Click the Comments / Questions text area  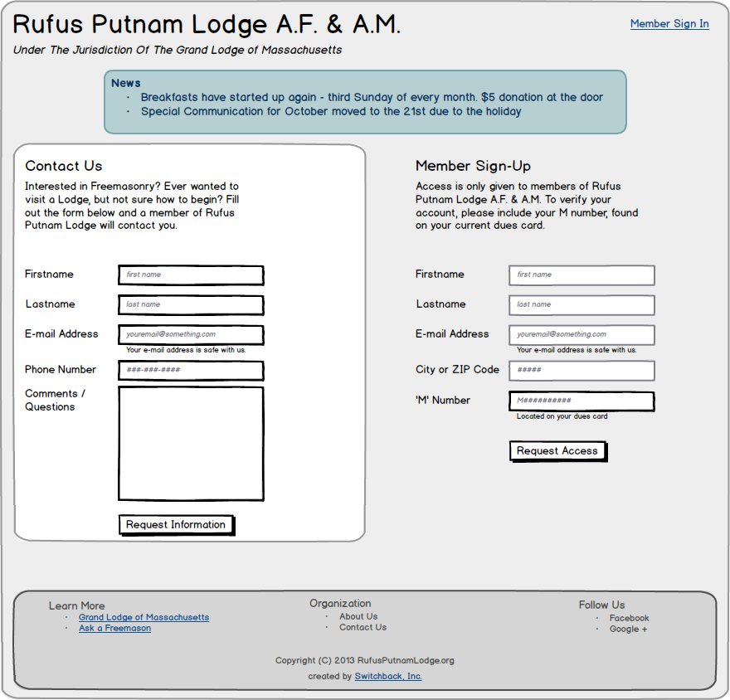pyautogui.click(x=191, y=444)
